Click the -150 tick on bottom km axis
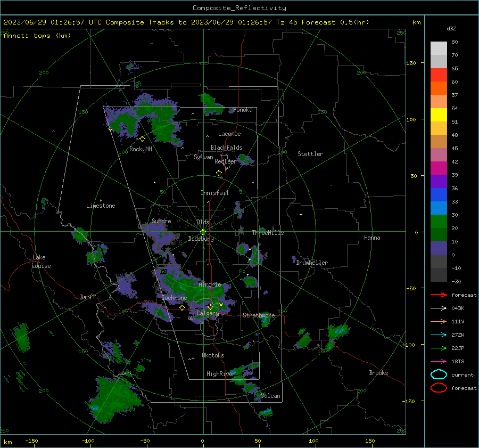This screenshot has height=448, width=479. (31, 441)
